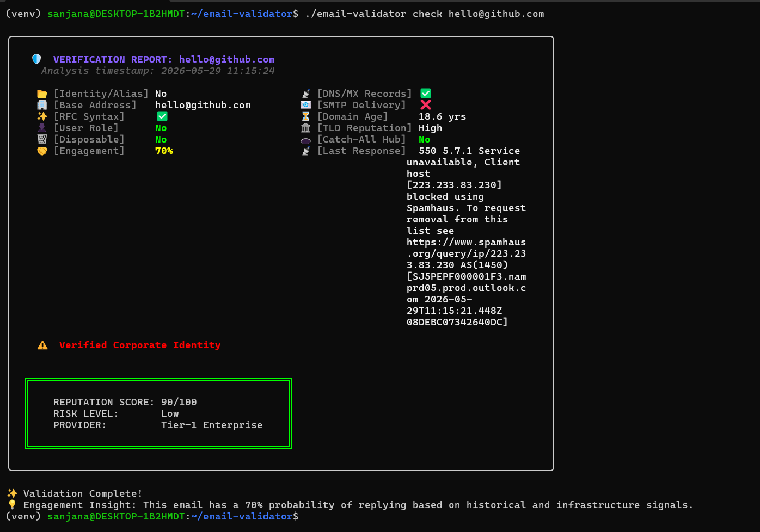The height and width of the screenshot is (532, 760).
Task: Select the Tier-1 Enterprise provider value
Action: (x=212, y=425)
